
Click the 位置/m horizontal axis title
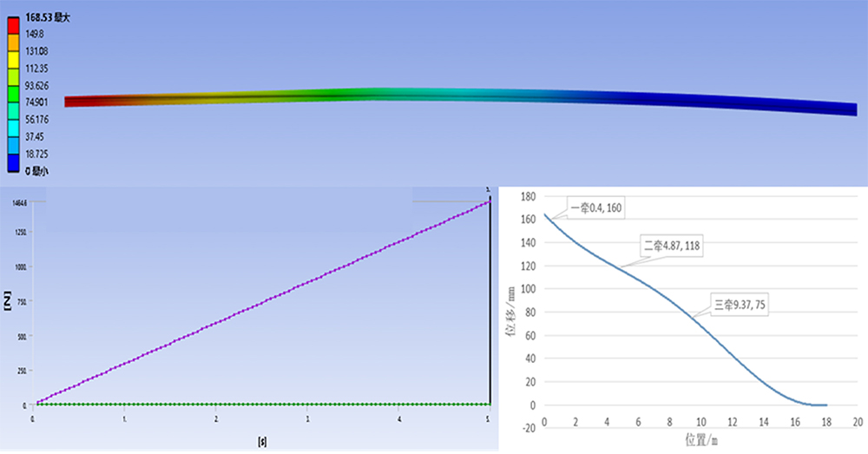(700, 440)
